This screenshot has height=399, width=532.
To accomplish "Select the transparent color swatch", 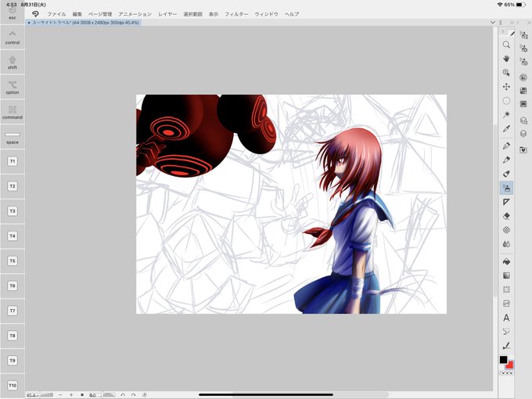I will tap(506, 373).
